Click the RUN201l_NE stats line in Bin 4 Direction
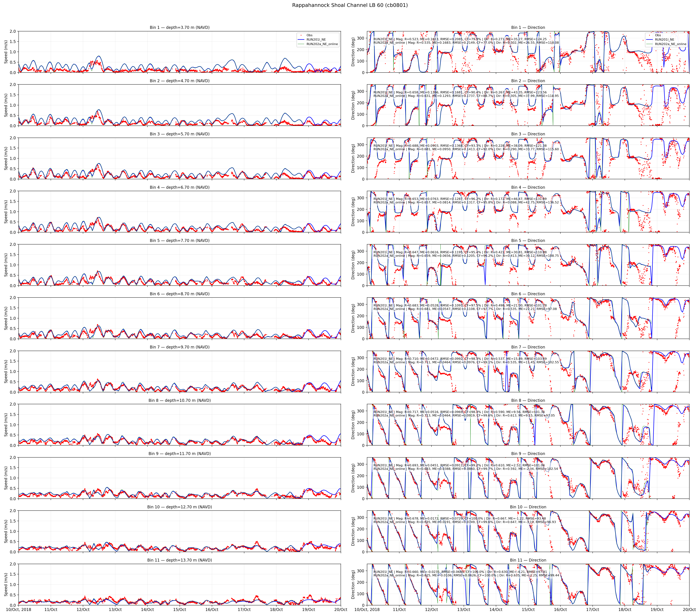Image resolution: width=700 pixels, height=616 pixels. click(460, 199)
